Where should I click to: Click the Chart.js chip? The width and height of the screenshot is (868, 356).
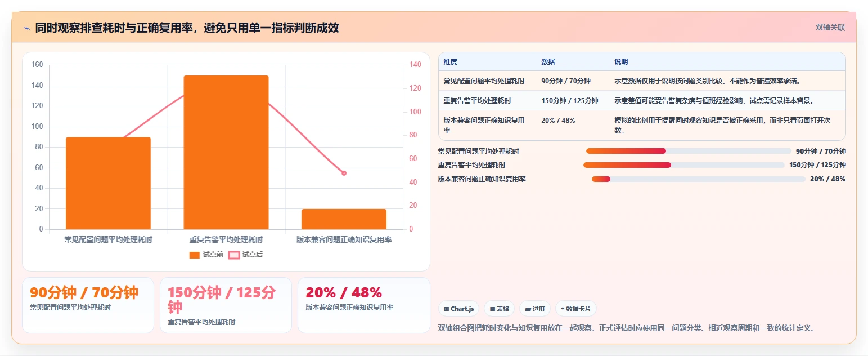point(459,309)
